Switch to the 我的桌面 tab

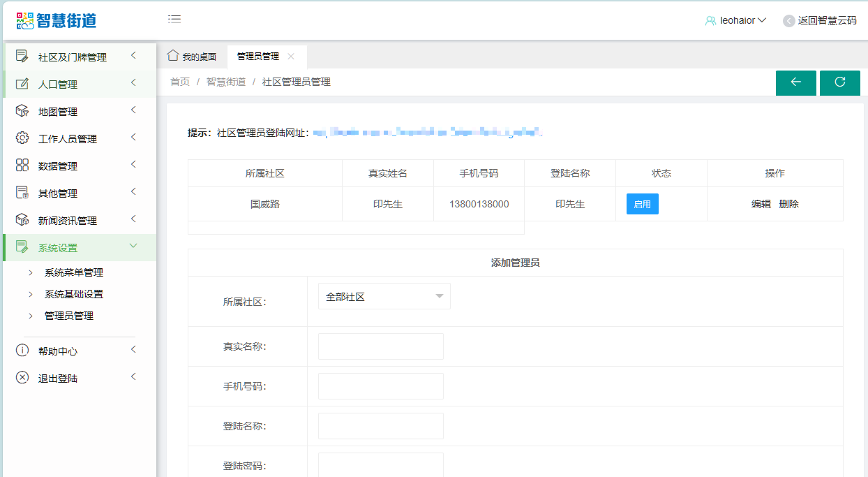(x=192, y=57)
